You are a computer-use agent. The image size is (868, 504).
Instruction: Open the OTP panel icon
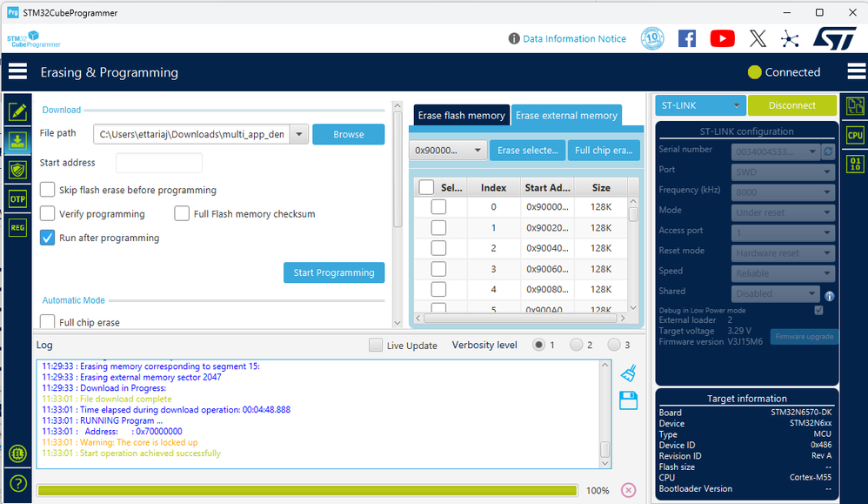(17, 198)
